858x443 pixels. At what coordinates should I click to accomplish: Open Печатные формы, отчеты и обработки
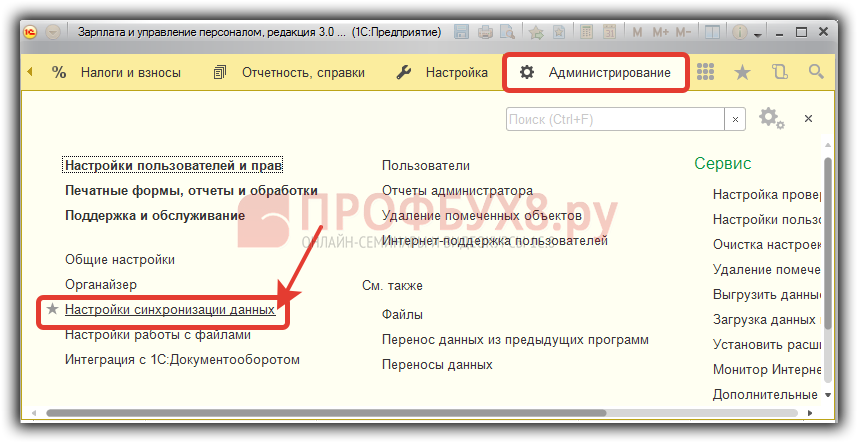pos(192,190)
